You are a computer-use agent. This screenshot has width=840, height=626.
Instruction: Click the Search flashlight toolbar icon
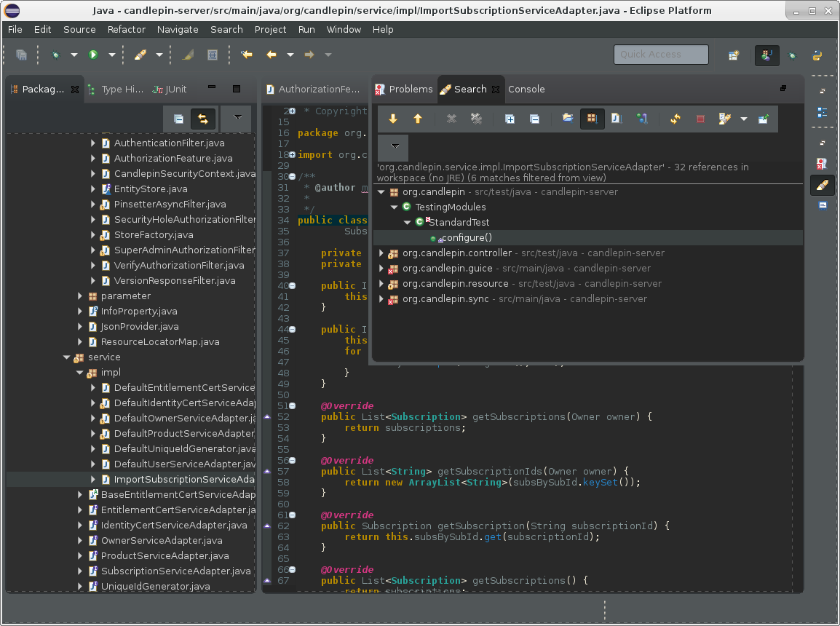tap(140, 55)
